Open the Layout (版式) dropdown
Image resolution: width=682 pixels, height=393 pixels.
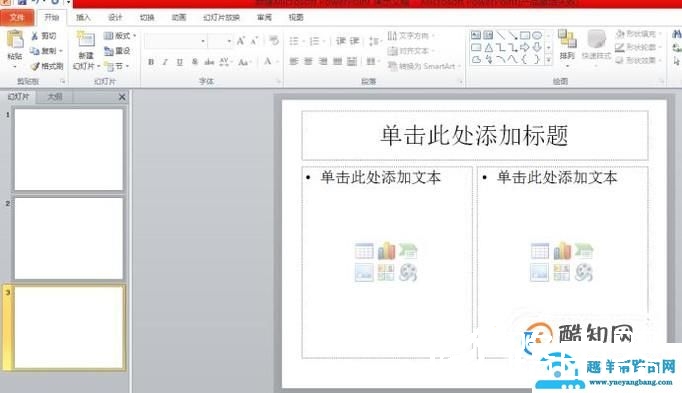[x=120, y=36]
